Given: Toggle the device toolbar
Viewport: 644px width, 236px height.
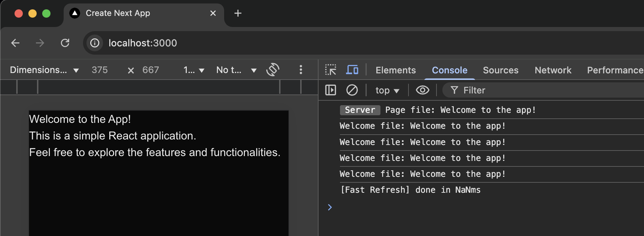Looking at the screenshot, I should tap(352, 70).
